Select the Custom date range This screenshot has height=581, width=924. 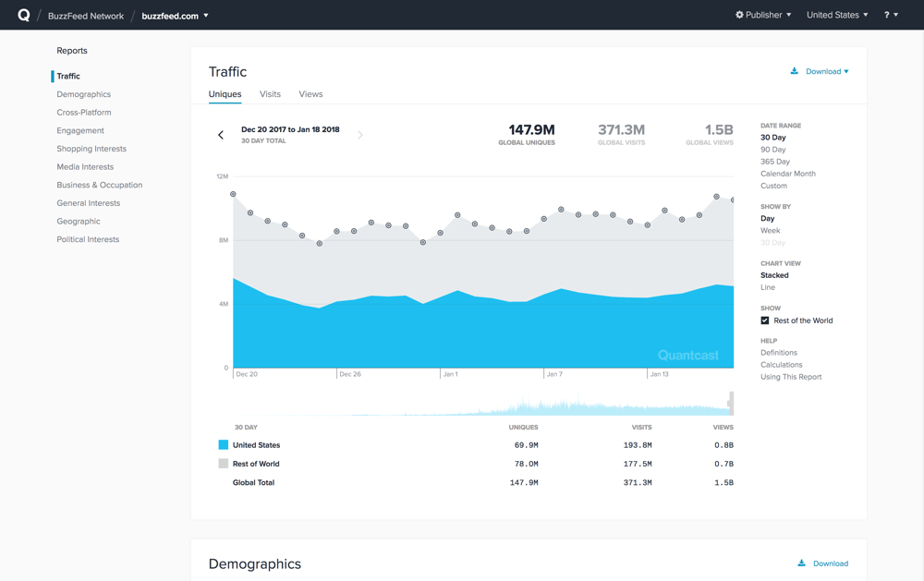[773, 186]
